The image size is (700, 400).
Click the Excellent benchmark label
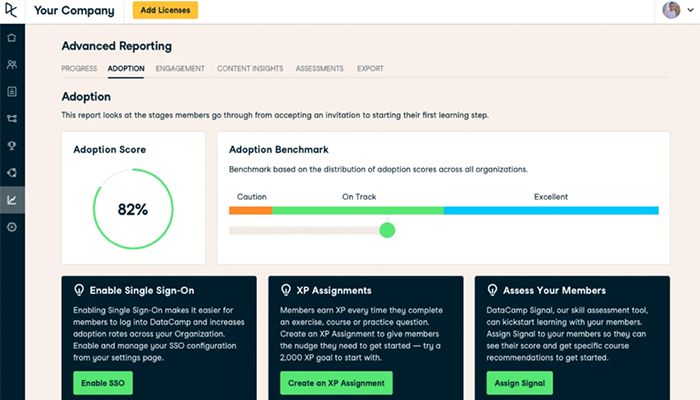[x=551, y=197]
